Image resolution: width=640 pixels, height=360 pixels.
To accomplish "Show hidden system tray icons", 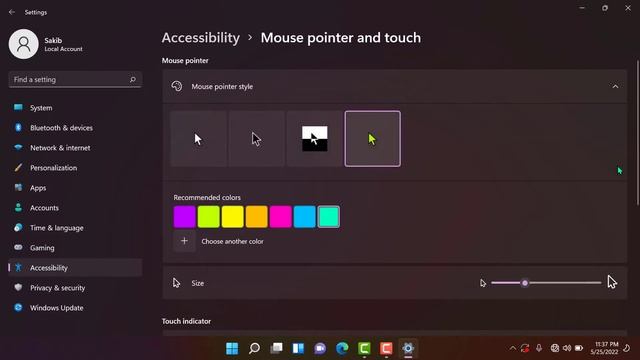I will tap(513, 348).
